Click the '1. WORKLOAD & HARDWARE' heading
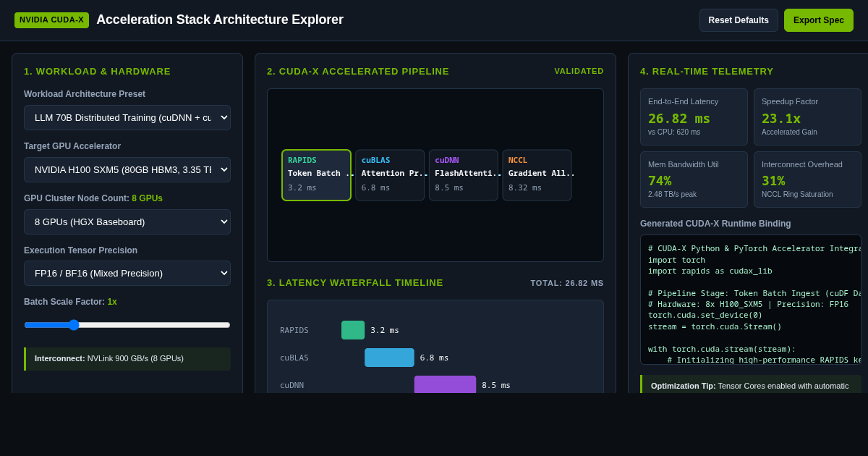The height and width of the screenshot is (456, 868). coord(98,71)
